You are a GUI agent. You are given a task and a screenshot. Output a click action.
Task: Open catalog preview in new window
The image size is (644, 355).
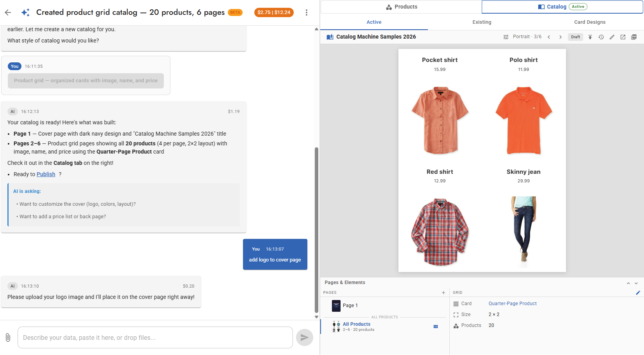pyautogui.click(x=623, y=37)
